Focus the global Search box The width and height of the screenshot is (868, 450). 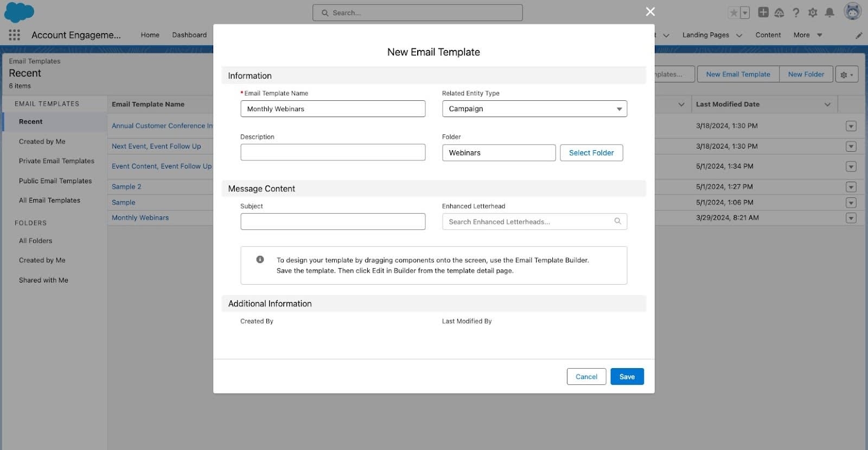pos(418,12)
